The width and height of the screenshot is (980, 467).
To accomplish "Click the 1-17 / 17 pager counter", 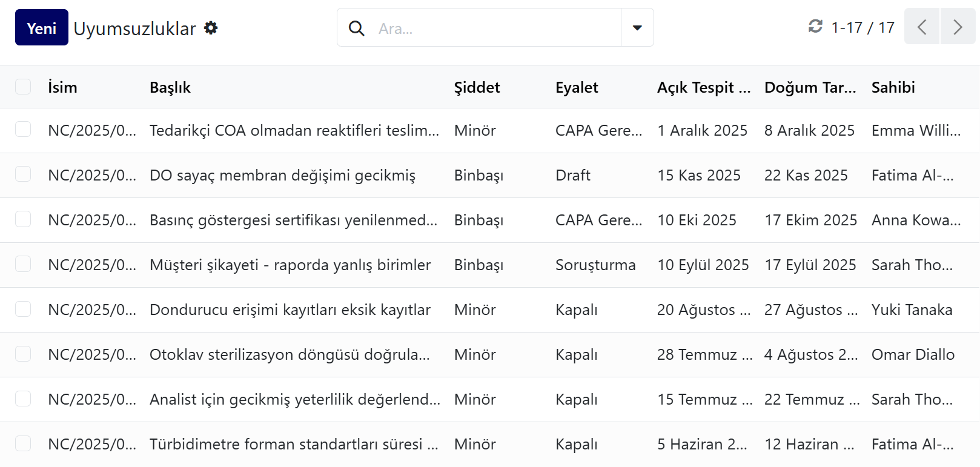I will point(862,27).
